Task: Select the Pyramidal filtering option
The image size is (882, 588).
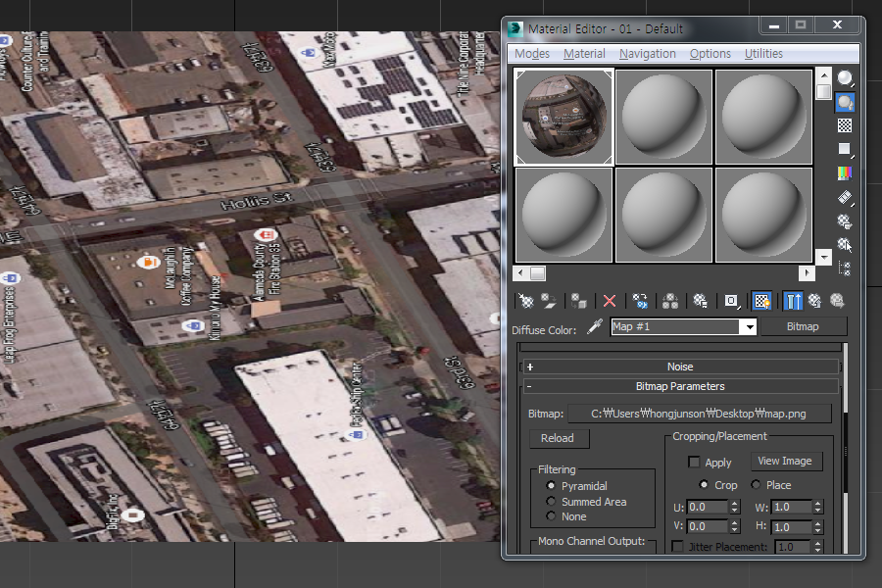Action: click(x=551, y=486)
